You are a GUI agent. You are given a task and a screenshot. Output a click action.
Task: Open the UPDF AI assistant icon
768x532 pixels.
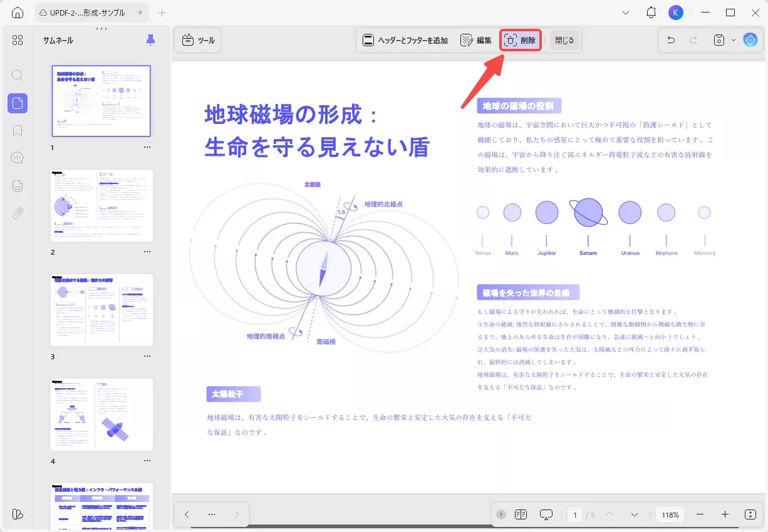coord(751,39)
